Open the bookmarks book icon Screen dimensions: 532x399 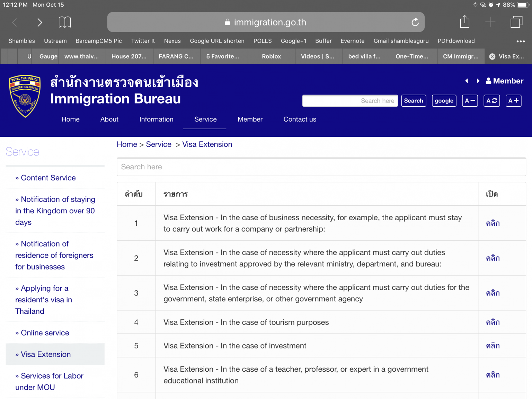(65, 22)
